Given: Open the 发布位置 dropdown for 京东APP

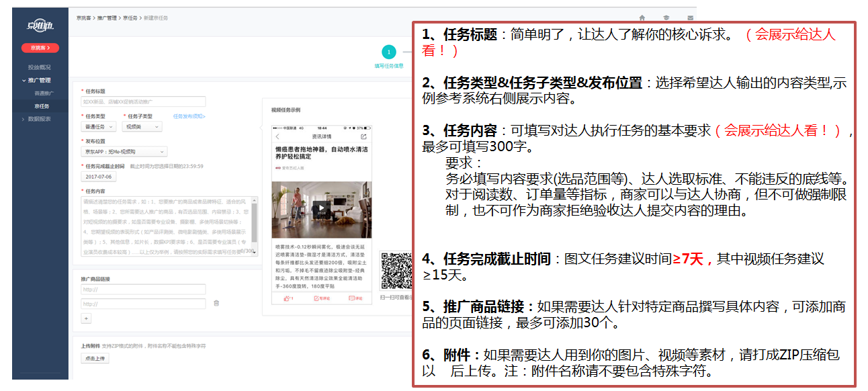Looking at the screenshot, I should coord(124,152).
